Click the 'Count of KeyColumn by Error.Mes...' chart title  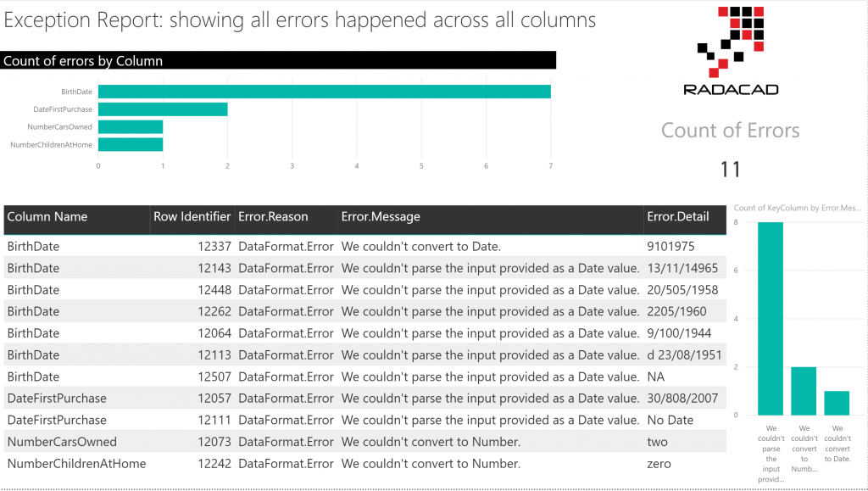click(x=797, y=208)
